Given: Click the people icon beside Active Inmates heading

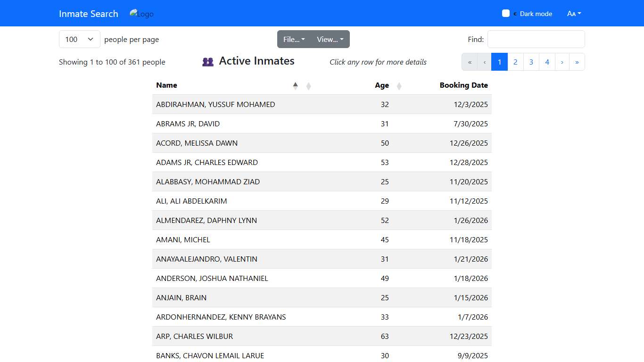Looking at the screenshot, I should [x=207, y=61].
